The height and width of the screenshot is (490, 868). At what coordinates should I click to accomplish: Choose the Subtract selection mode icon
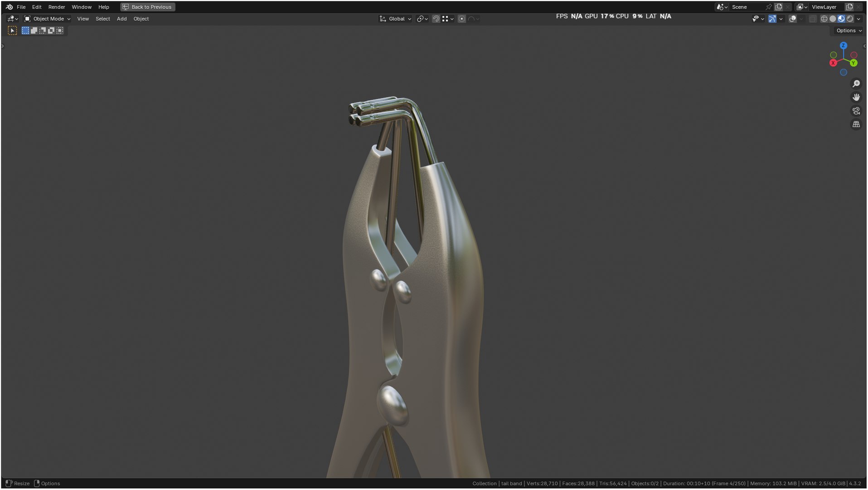43,30
